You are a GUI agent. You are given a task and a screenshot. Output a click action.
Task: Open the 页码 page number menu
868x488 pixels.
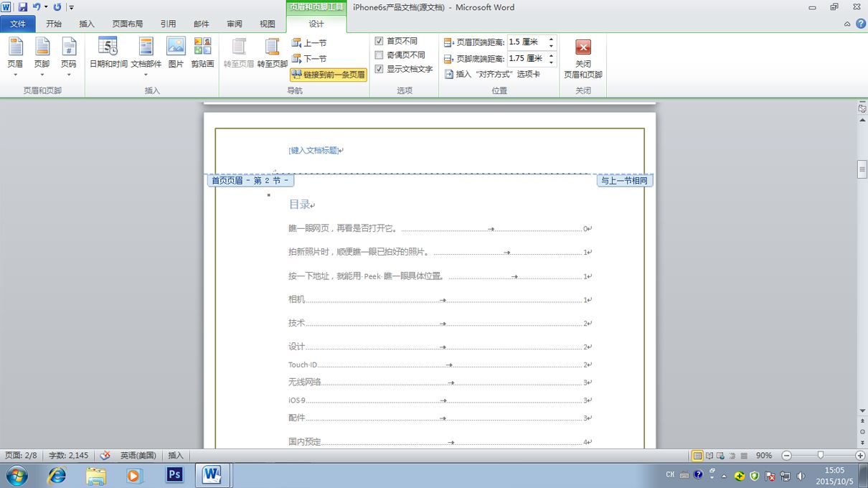[68, 56]
